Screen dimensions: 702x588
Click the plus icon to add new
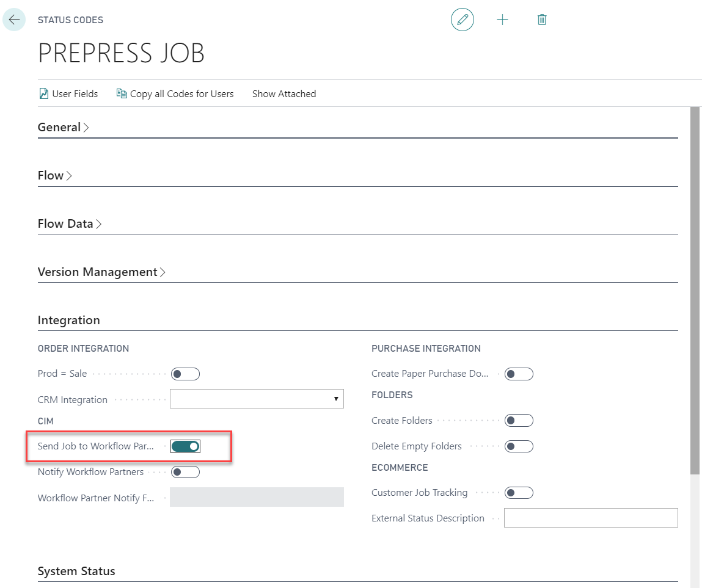pos(502,20)
